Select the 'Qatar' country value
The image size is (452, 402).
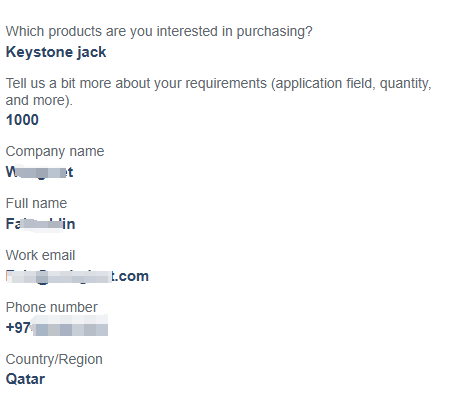[25, 379]
